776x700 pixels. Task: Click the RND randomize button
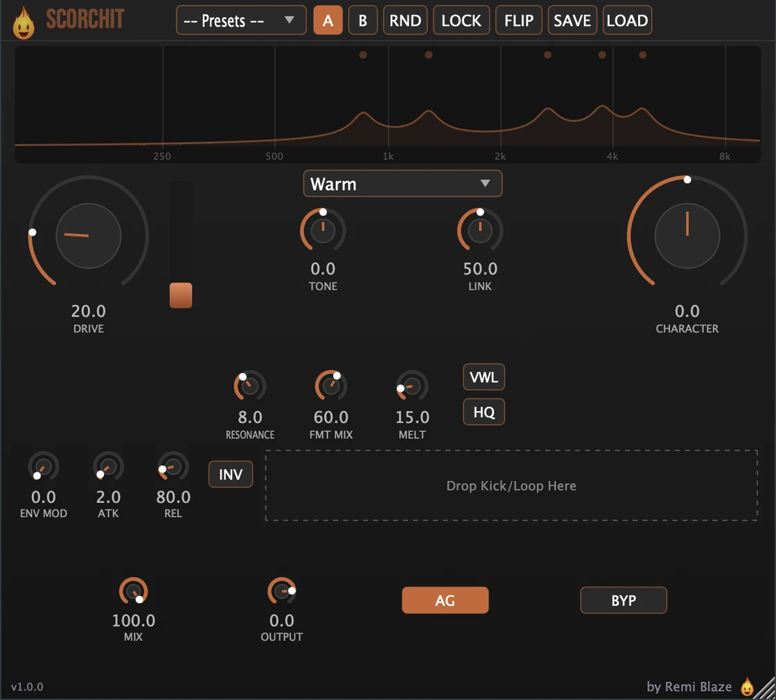click(x=405, y=20)
